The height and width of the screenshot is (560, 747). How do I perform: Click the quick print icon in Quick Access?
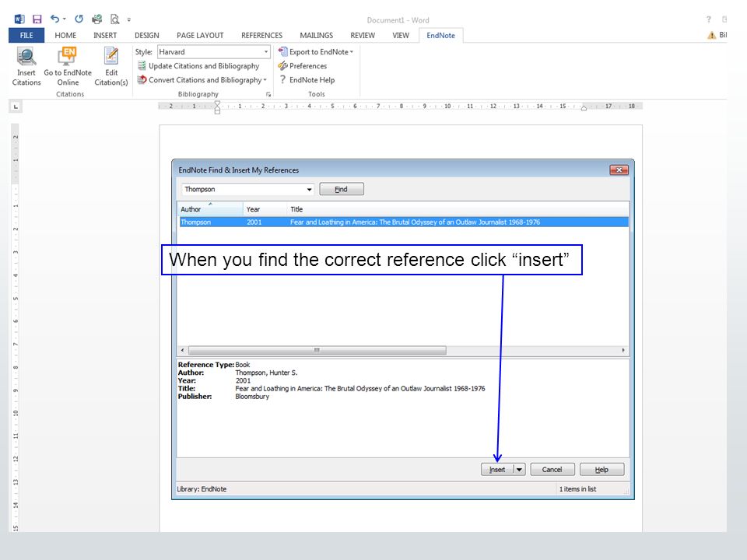coord(97,19)
